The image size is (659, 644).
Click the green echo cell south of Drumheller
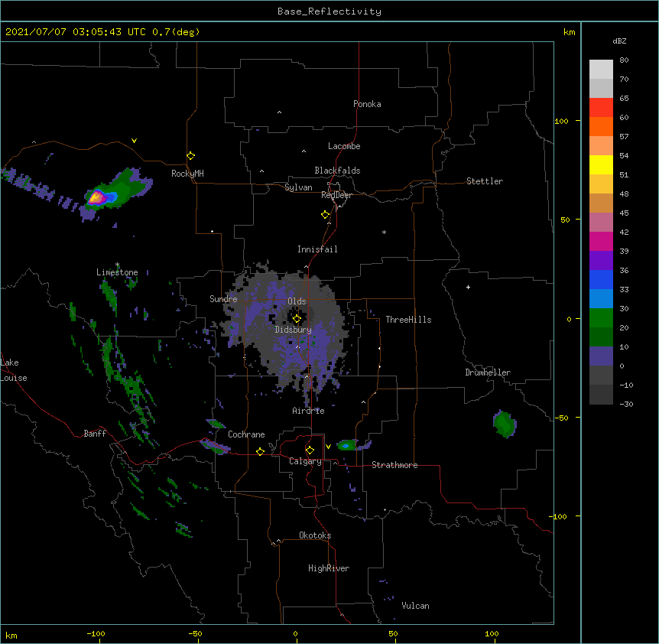point(505,424)
